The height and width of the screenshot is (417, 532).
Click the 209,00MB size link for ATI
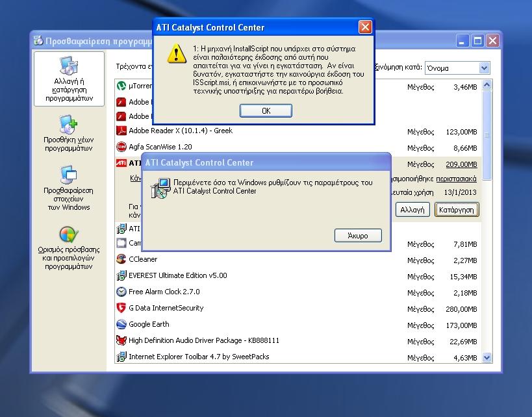pos(461,164)
